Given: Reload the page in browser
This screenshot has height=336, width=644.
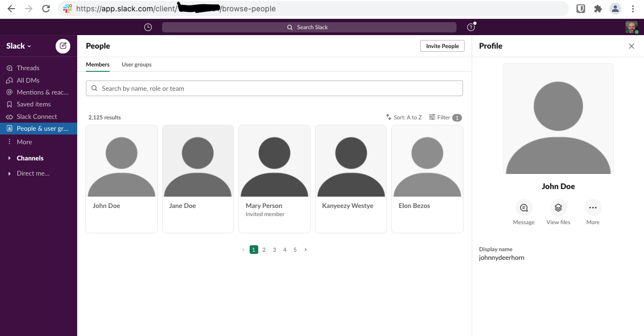Looking at the screenshot, I should point(46,9).
